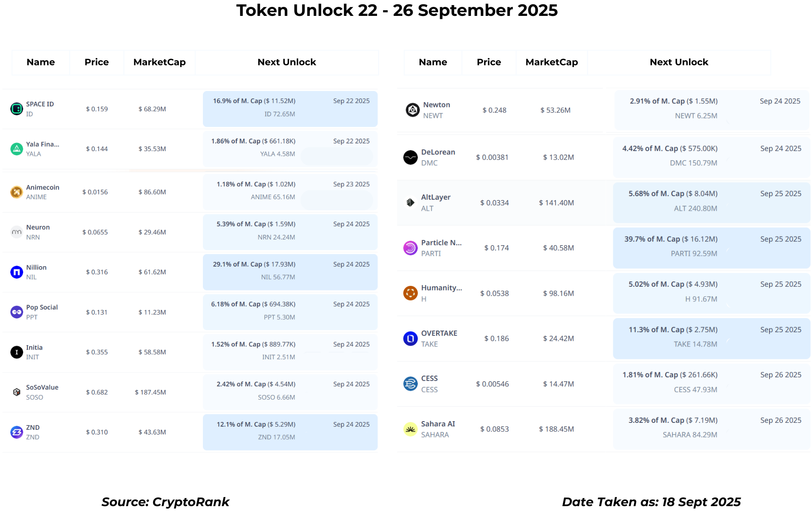812x516 pixels.
Task: Click the left table MarketCap column header
Action: click(160, 62)
